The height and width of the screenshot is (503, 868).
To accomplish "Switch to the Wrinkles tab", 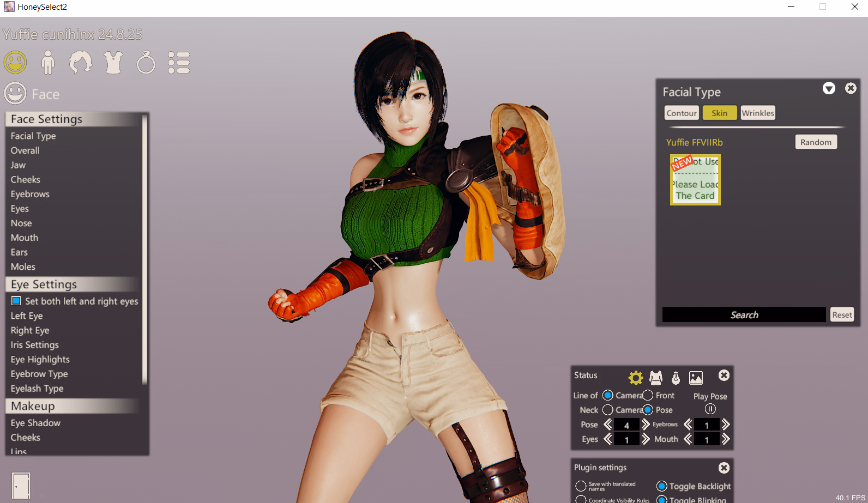I will pyautogui.click(x=757, y=113).
